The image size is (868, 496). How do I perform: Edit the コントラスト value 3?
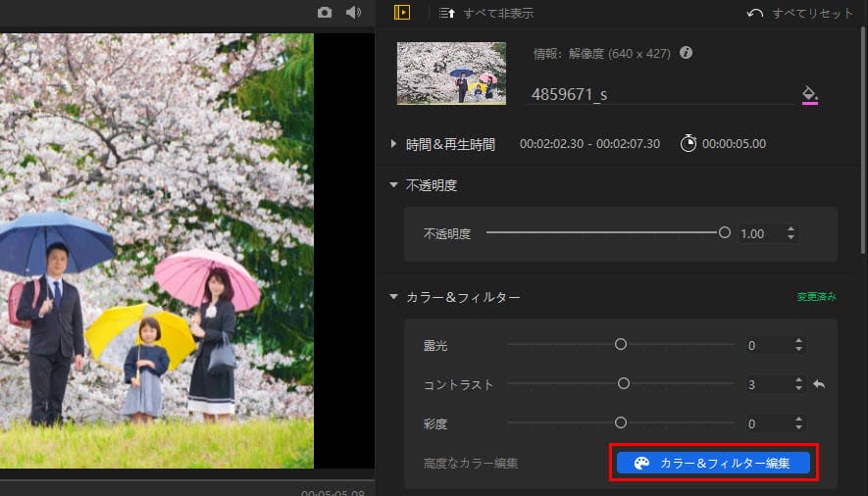(x=768, y=384)
